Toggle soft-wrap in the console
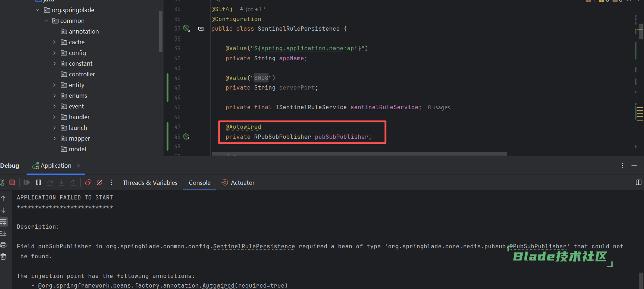The image size is (644, 289). point(4,222)
